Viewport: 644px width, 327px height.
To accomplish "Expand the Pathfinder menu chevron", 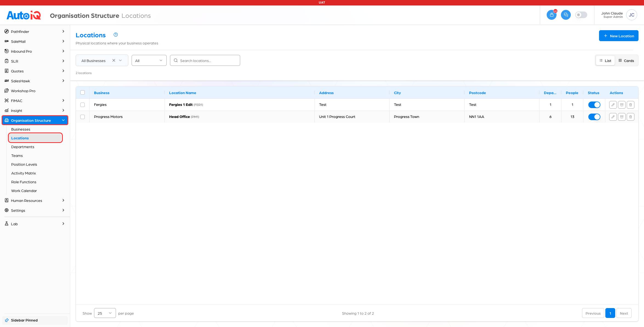I will pos(63,31).
